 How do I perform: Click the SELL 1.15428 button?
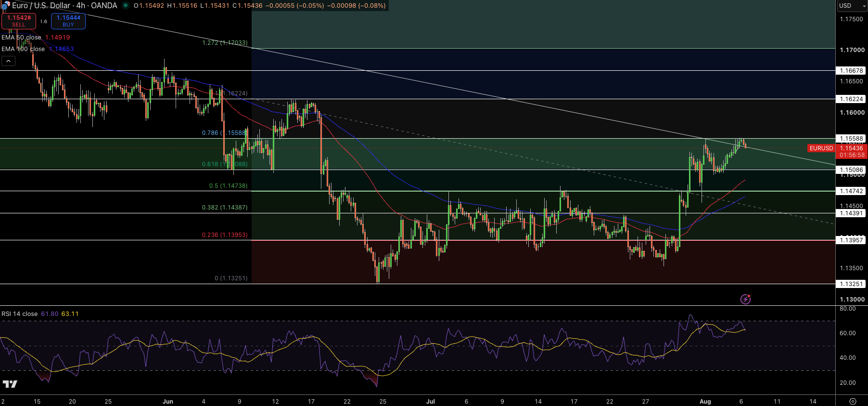point(19,21)
